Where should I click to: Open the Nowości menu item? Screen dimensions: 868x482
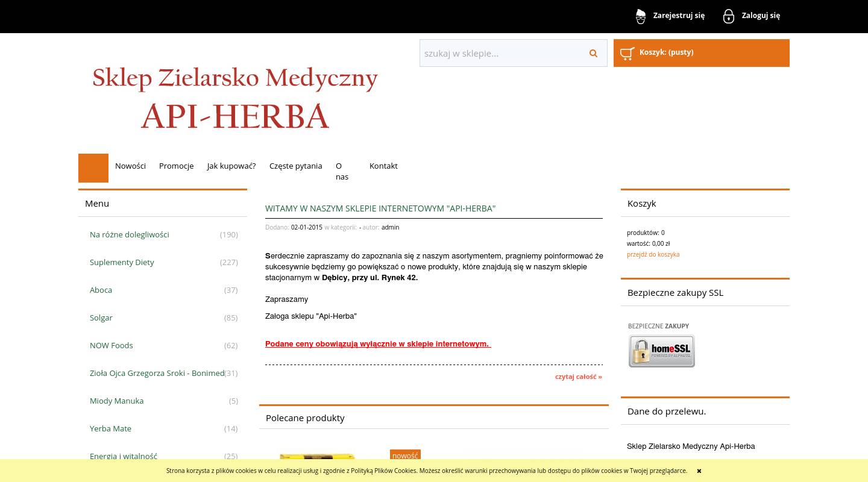click(130, 166)
